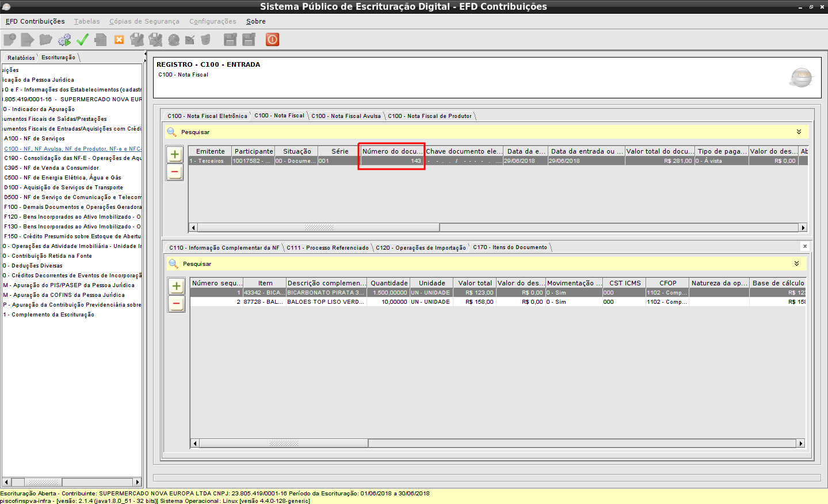The height and width of the screenshot is (504, 828).
Task: Close the lower detail panel with X
Action: tap(804, 246)
